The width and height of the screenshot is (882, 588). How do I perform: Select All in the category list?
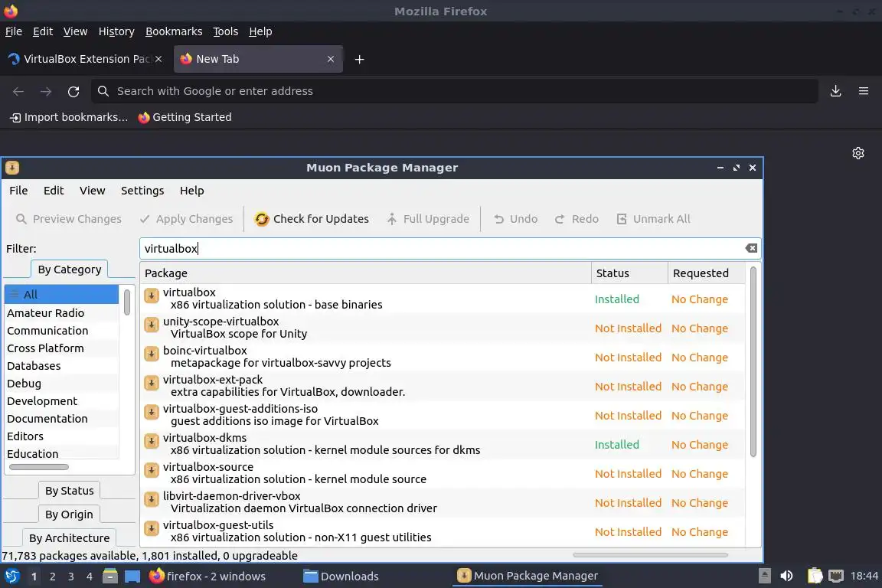tap(61, 294)
